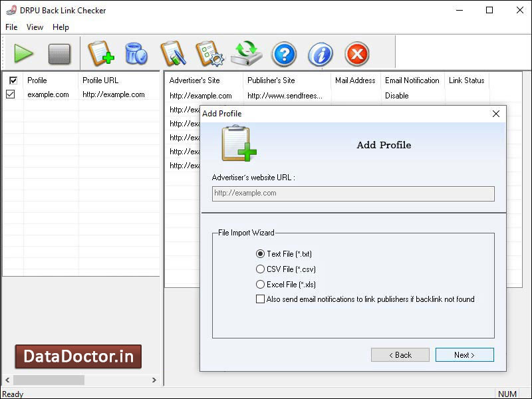Click the red exit toolbar icon
The height and width of the screenshot is (399, 532).
tap(356, 54)
